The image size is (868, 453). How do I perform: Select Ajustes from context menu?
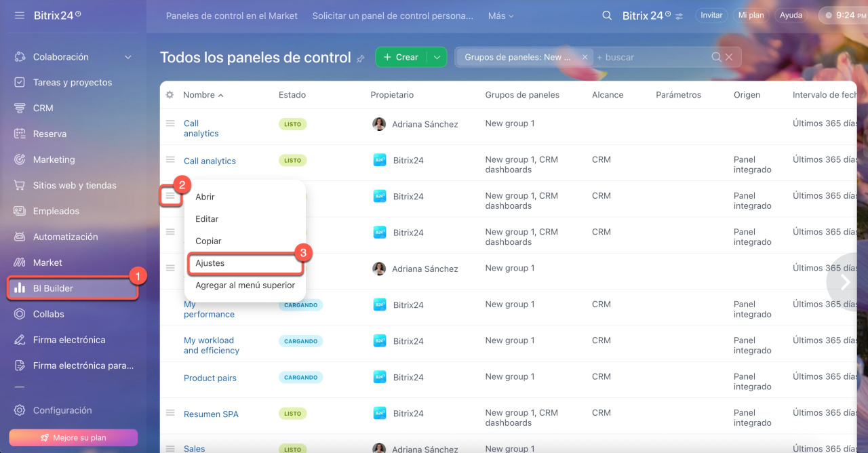pyautogui.click(x=210, y=263)
